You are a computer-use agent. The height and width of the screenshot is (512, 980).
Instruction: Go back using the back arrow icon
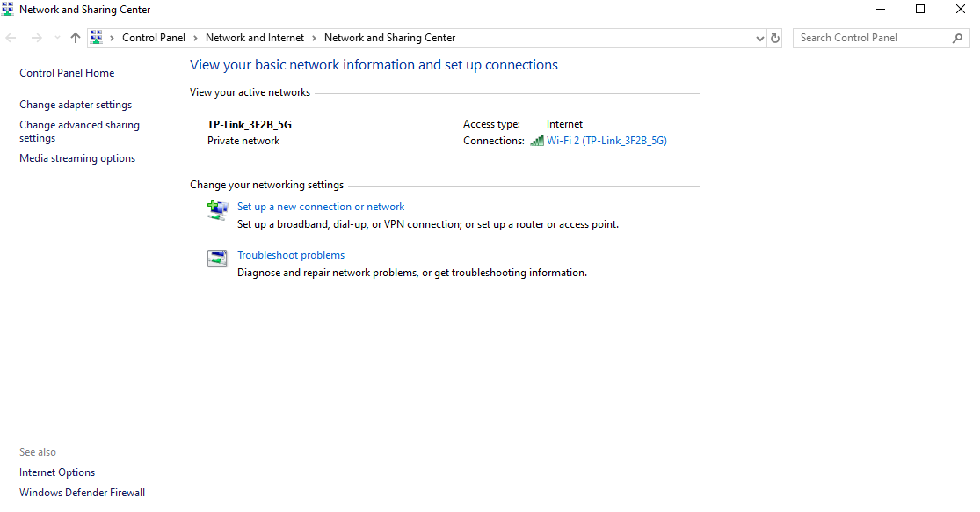11,38
